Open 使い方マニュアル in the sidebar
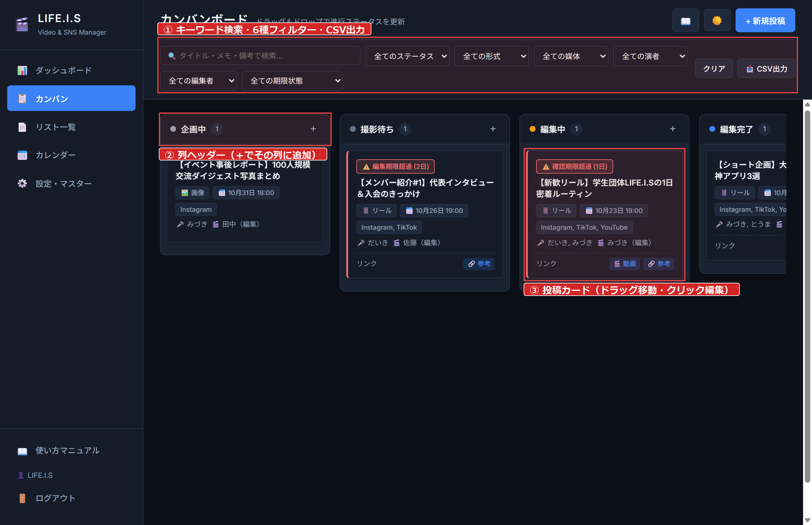The height and width of the screenshot is (525, 812). 71,451
